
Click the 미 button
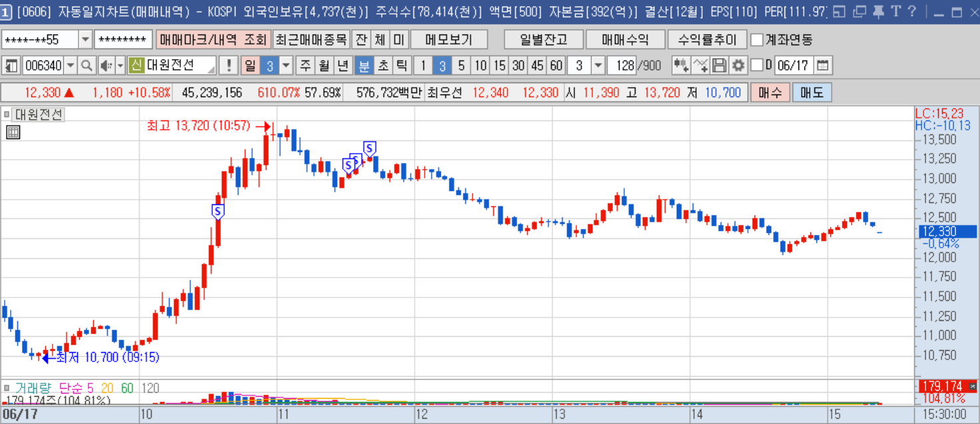point(398,39)
